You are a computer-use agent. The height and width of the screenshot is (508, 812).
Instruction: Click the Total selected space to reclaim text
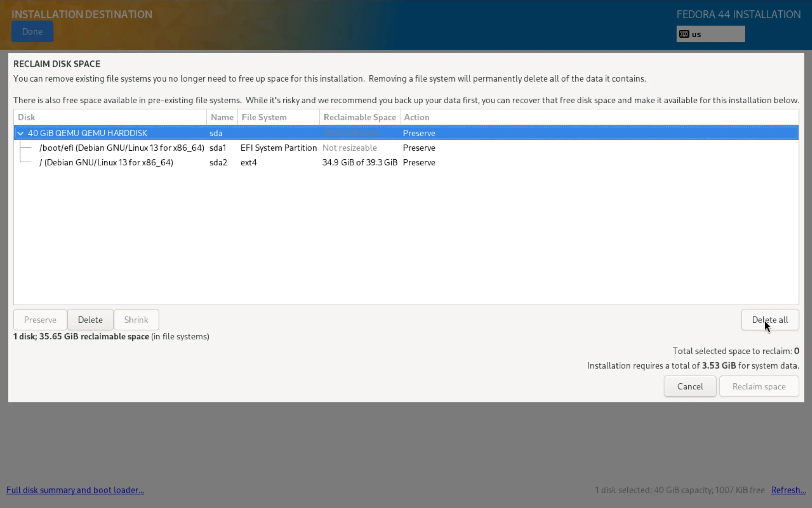click(x=736, y=351)
